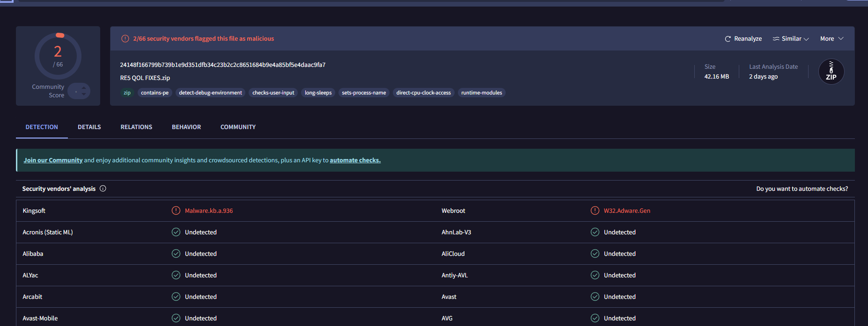Click the 2/66 security vendors flagged message

pos(203,39)
